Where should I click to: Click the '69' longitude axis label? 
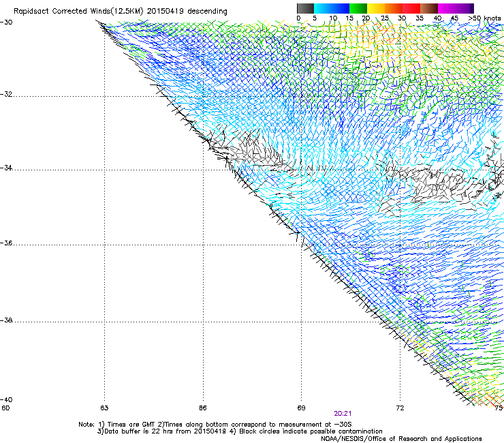(x=301, y=408)
